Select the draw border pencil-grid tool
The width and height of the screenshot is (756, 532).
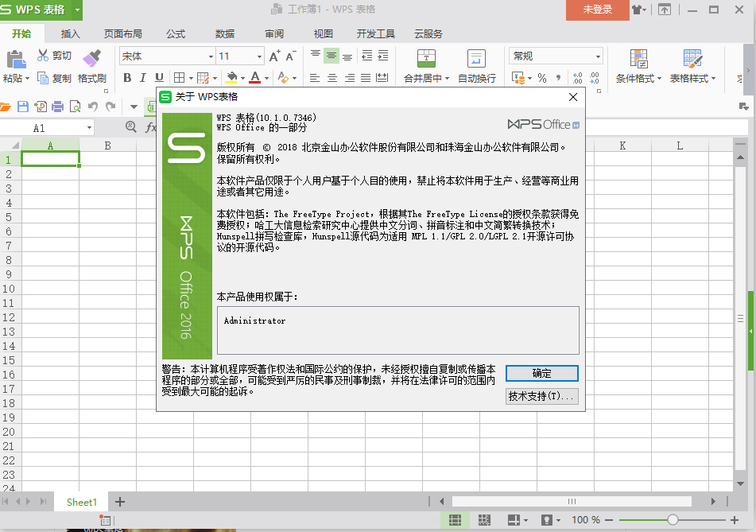pos(203,78)
